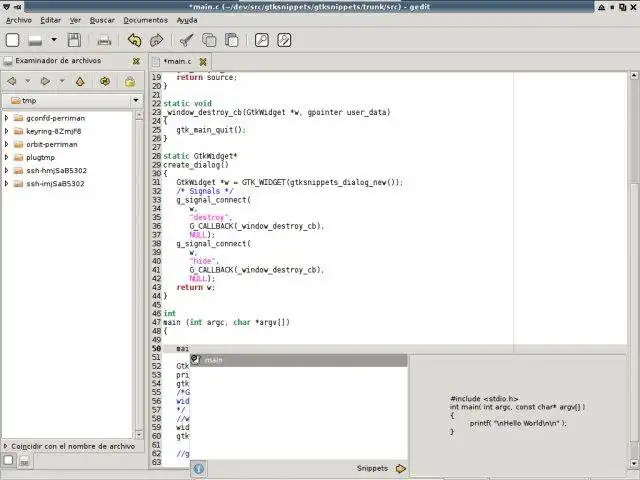Open the tmp location combo box

pos(73,100)
